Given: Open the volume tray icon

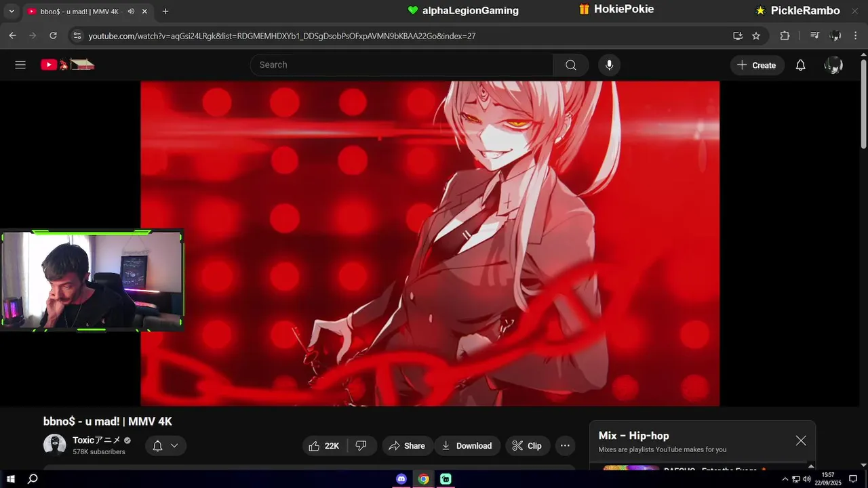Looking at the screenshot, I should tap(806, 479).
